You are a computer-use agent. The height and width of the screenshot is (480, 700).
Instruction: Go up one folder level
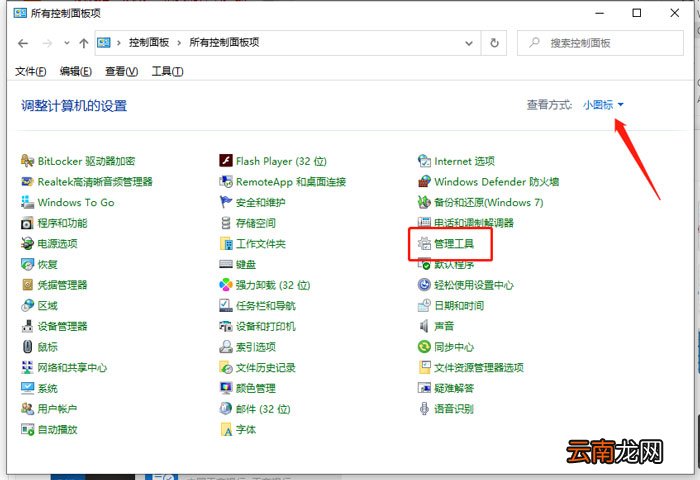(x=83, y=43)
